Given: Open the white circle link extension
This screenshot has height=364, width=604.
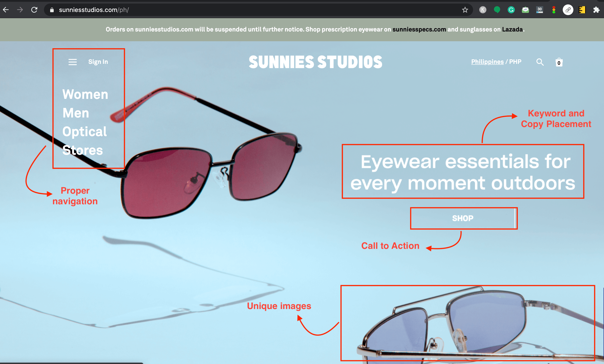Looking at the screenshot, I should pos(568,10).
